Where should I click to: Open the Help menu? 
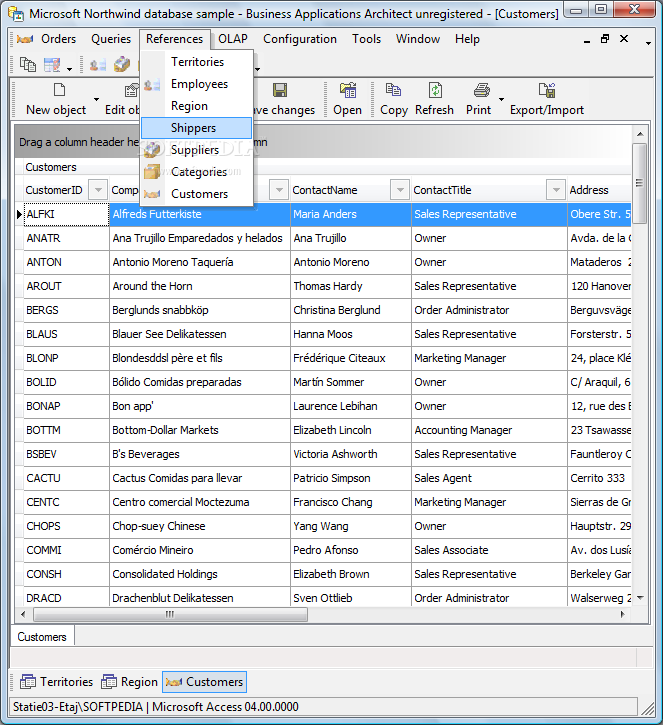pos(467,39)
